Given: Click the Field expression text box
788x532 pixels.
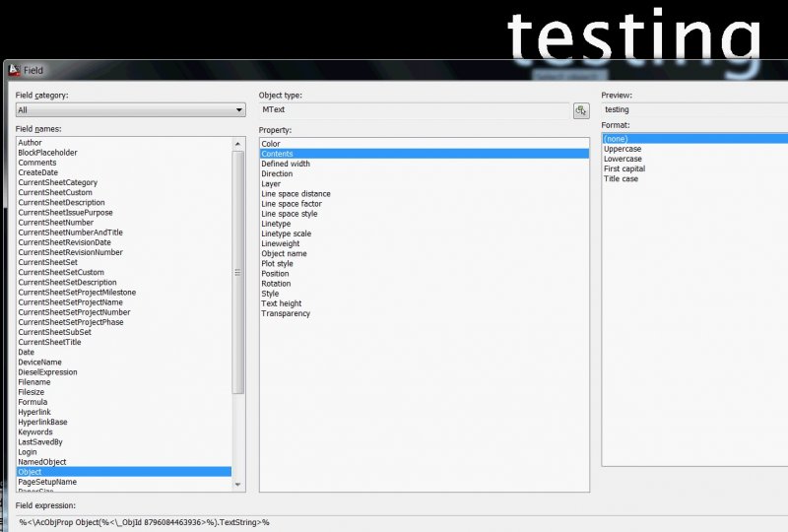Looking at the screenshot, I should tap(402, 522).
